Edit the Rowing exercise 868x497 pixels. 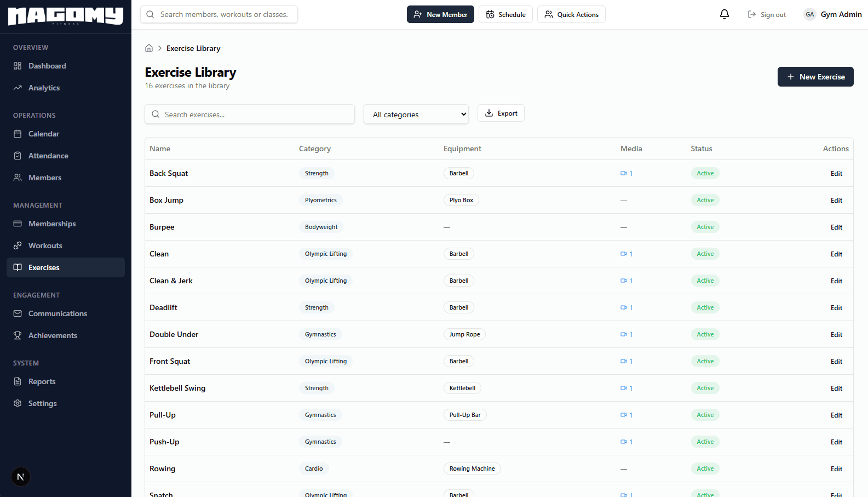(836, 469)
